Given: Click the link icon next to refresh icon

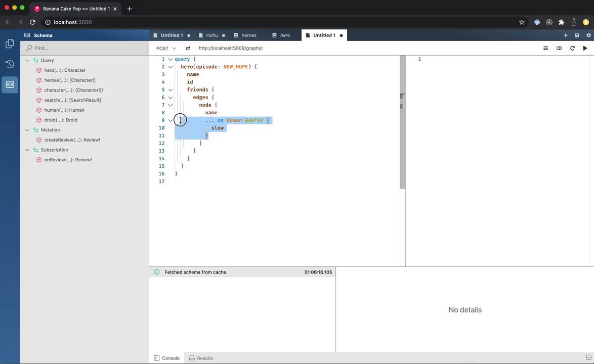Looking at the screenshot, I should 559,48.
